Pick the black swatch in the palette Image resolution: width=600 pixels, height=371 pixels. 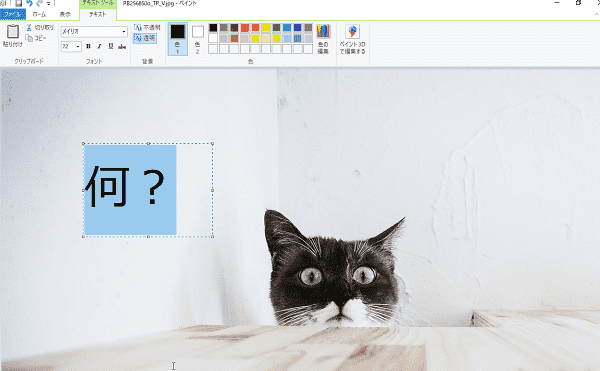pyautogui.click(x=213, y=28)
